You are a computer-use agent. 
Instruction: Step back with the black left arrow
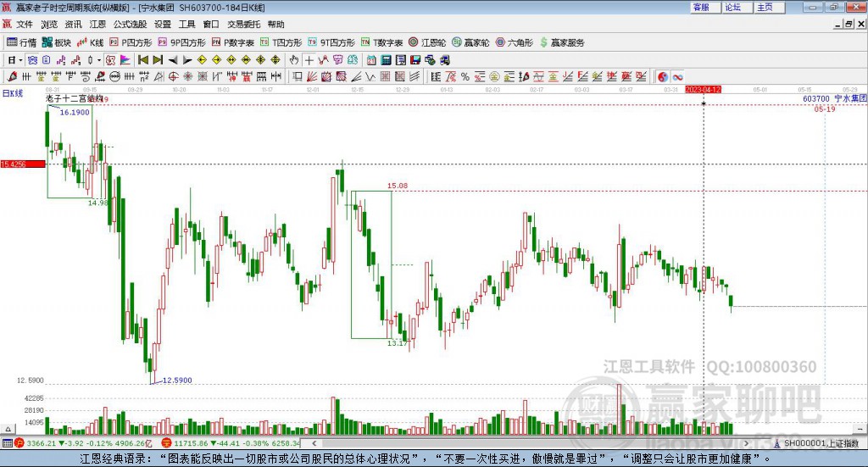[173, 60]
